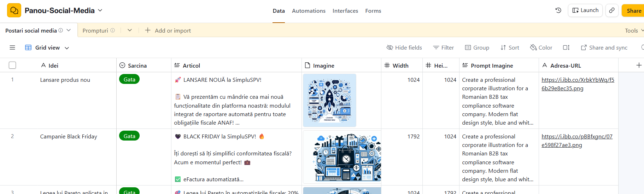Click the Sarcina column header

144,65
